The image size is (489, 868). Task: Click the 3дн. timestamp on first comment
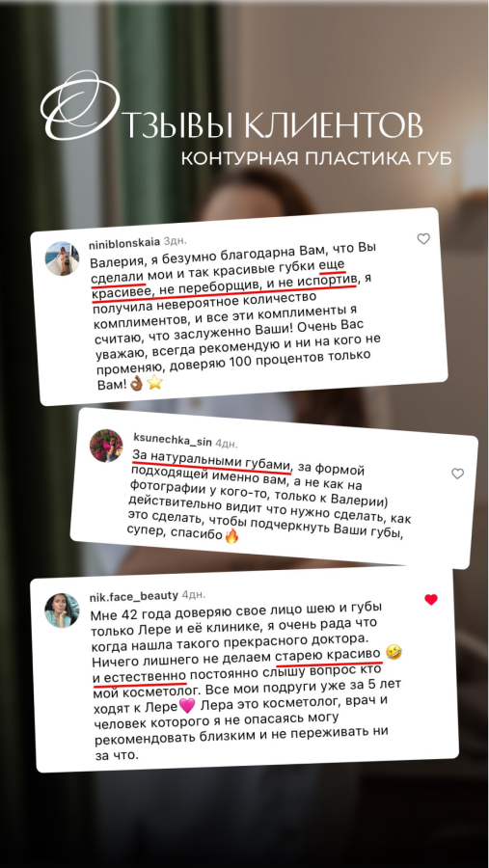175,242
